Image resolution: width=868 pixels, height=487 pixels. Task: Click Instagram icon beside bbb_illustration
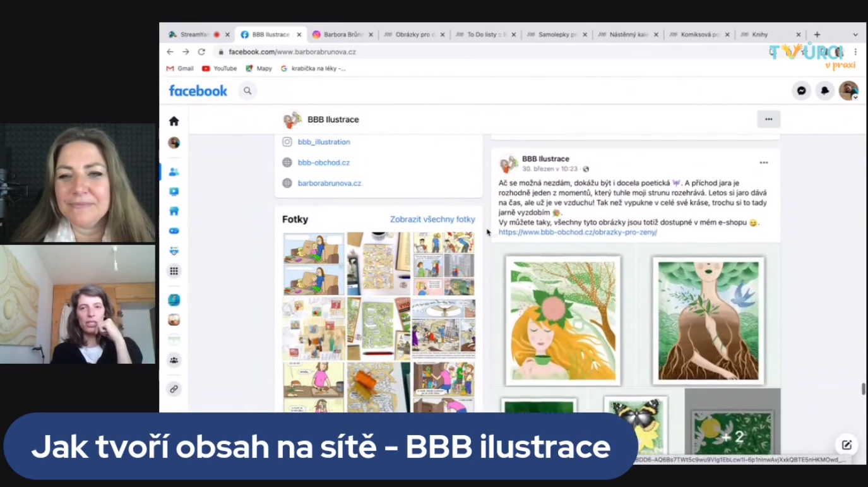point(287,142)
